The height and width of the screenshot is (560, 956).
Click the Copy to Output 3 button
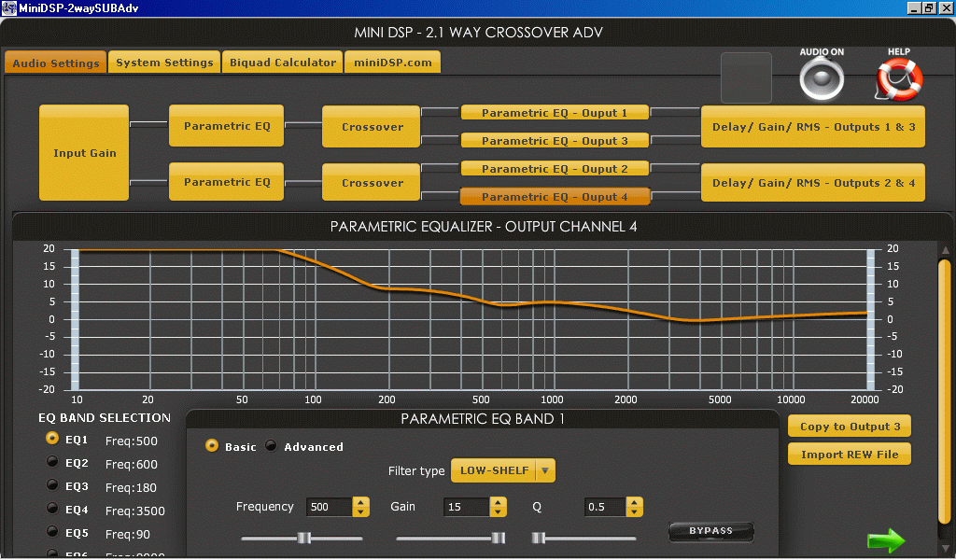[850, 426]
